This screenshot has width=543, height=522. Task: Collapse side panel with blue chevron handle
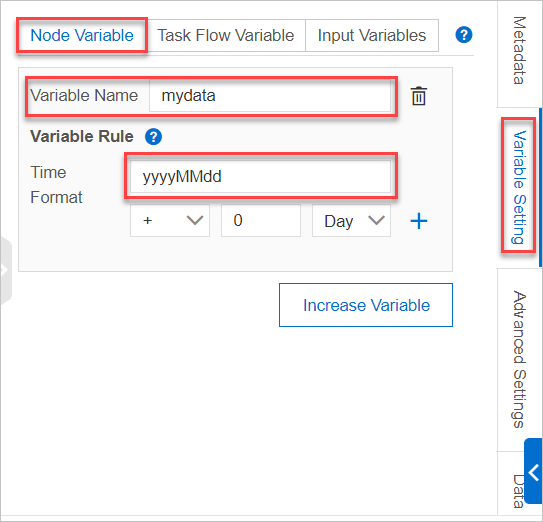point(533,471)
